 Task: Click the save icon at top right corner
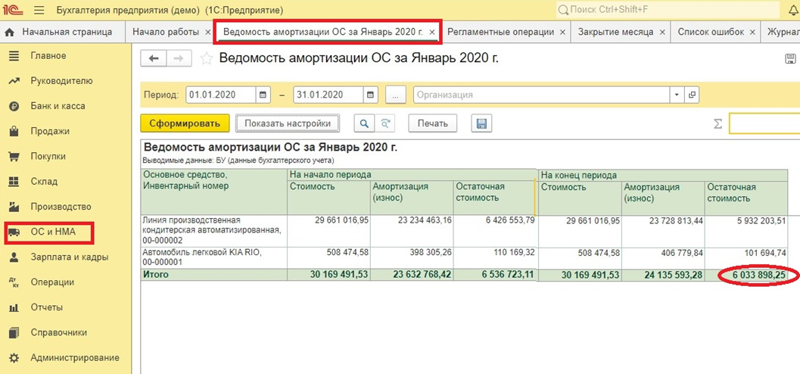(x=790, y=59)
